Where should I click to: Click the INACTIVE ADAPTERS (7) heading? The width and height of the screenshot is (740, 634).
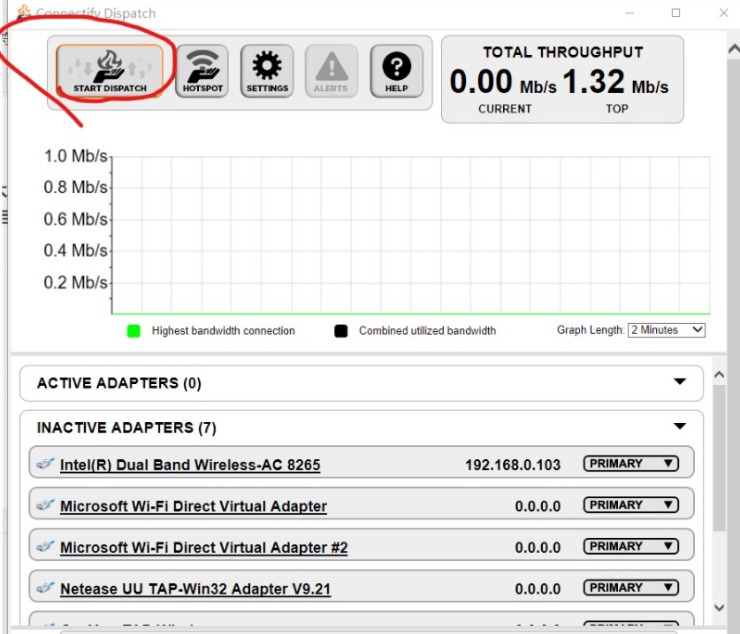click(126, 428)
